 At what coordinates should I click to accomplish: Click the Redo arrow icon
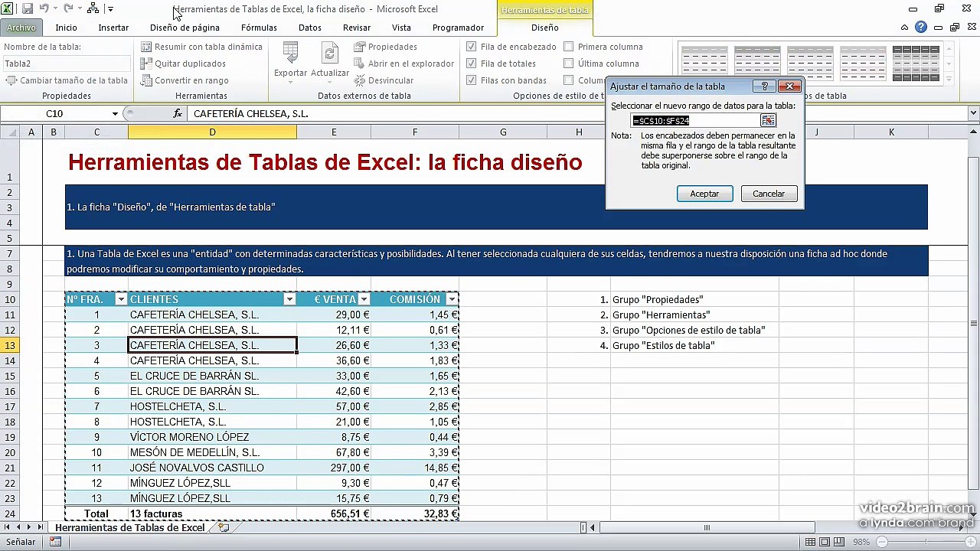68,9
